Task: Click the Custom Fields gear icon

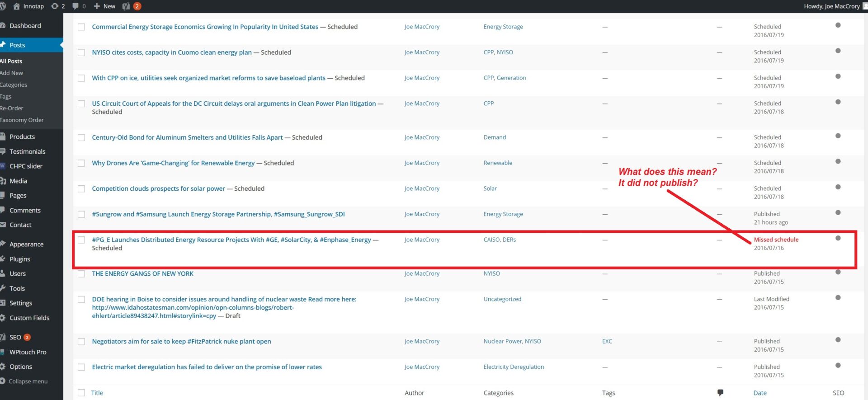Action: (3, 318)
